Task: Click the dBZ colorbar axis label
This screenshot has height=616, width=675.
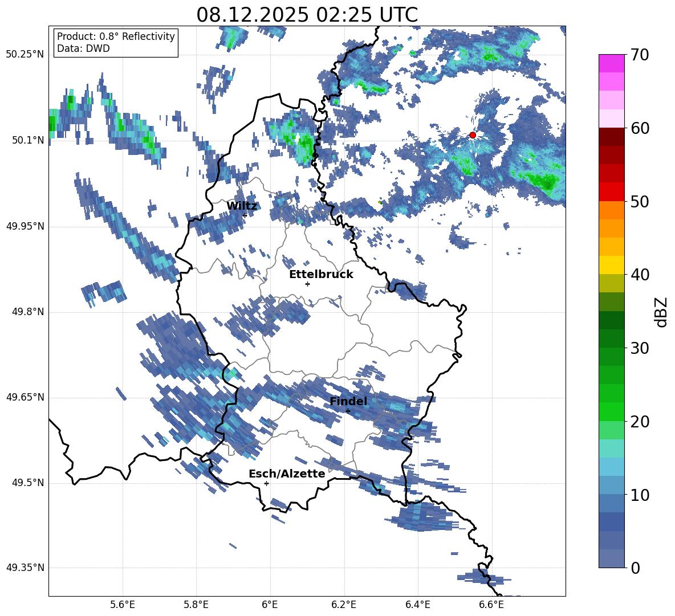Action: [x=661, y=312]
